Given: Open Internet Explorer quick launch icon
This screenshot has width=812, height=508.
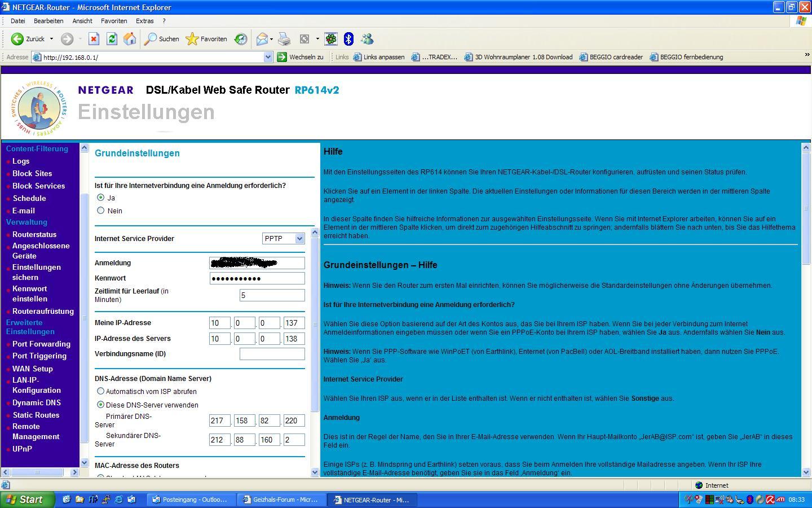Looking at the screenshot, I should pyautogui.click(x=119, y=500).
